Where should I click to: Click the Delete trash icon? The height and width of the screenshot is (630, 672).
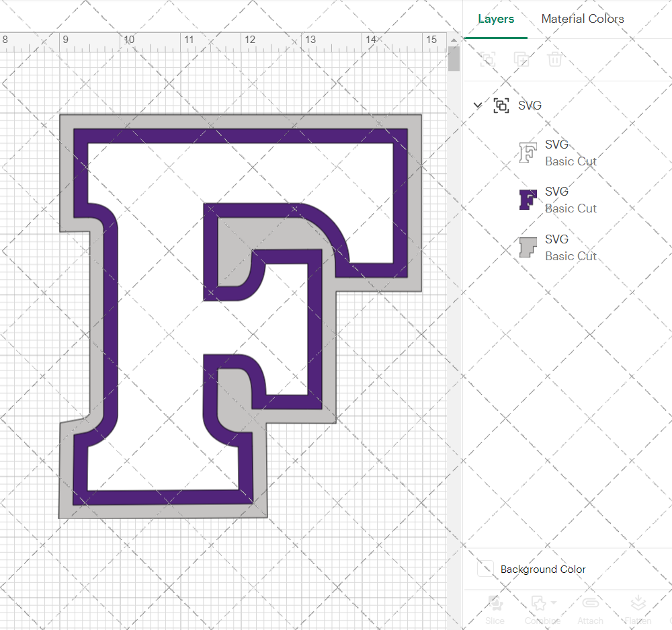tap(554, 59)
